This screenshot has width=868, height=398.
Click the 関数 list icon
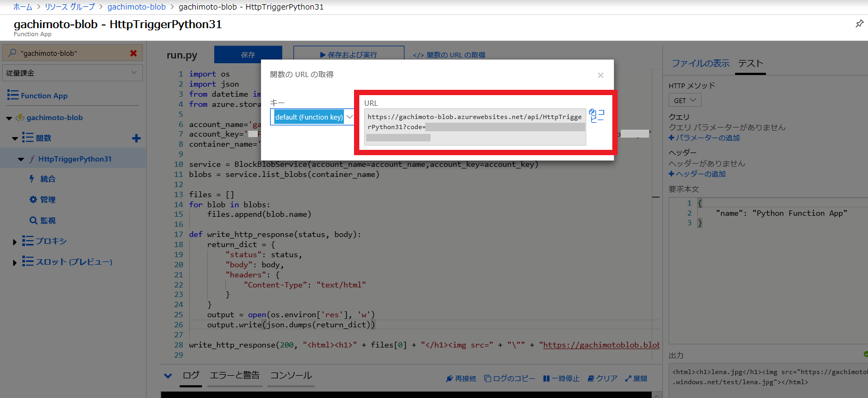coord(28,138)
